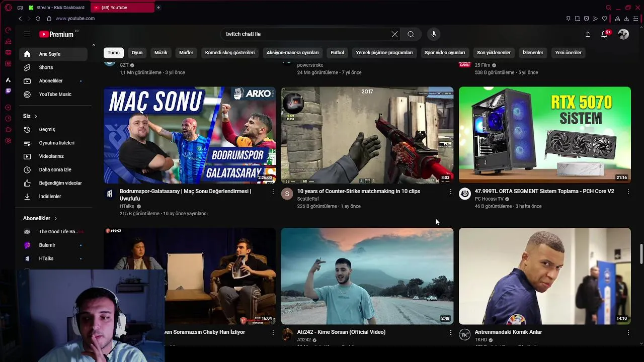Filter by Yemek pişirme programları chip
This screenshot has width=644, height=362.
pyautogui.click(x=384, y=53)
